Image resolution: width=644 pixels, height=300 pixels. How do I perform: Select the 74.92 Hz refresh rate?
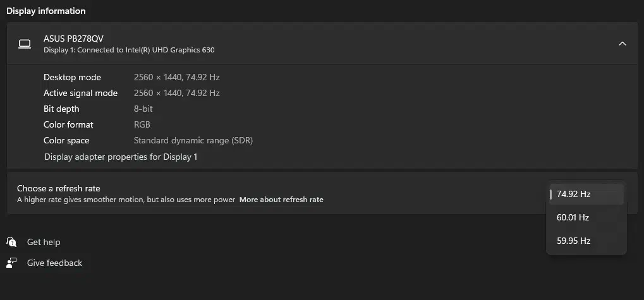click(x=573, y=195)
